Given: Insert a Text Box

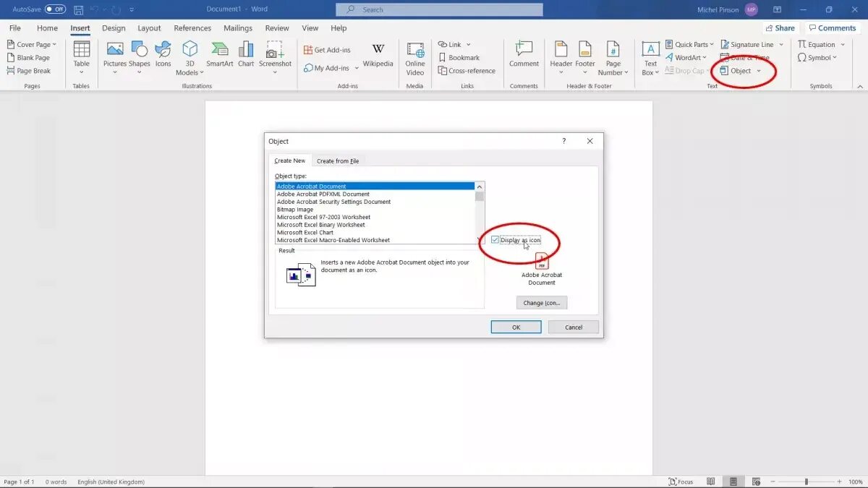Looking at the screenshot, I should pyautogui.click(x=650, y=58).
